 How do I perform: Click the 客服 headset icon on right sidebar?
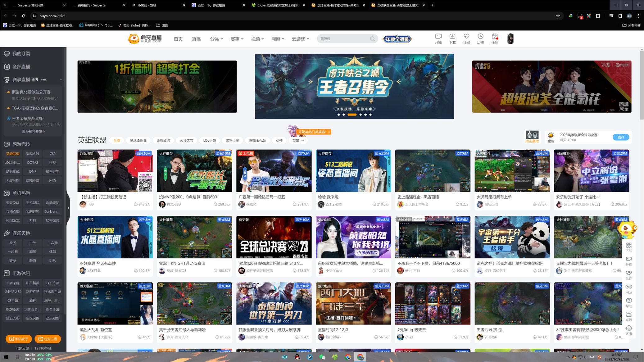628,328
